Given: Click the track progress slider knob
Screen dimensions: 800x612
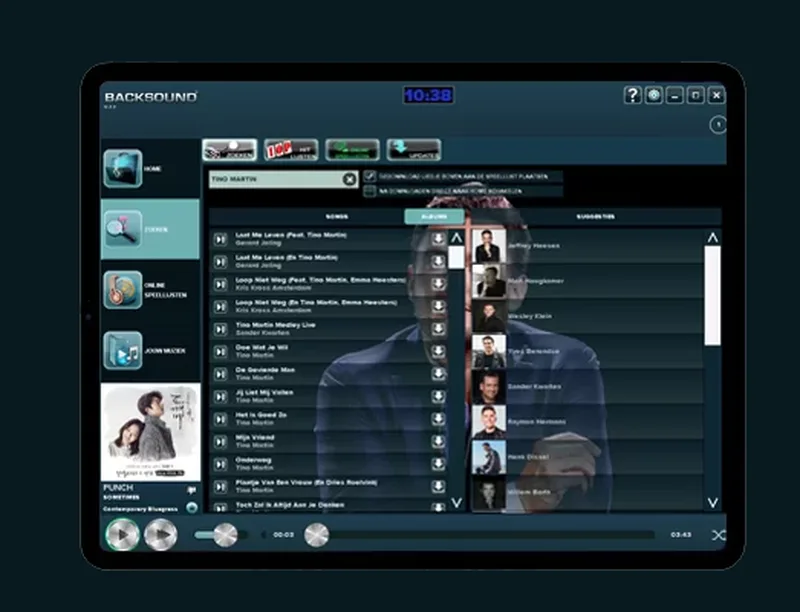Looking at the screenshot, I should (316, 536).
